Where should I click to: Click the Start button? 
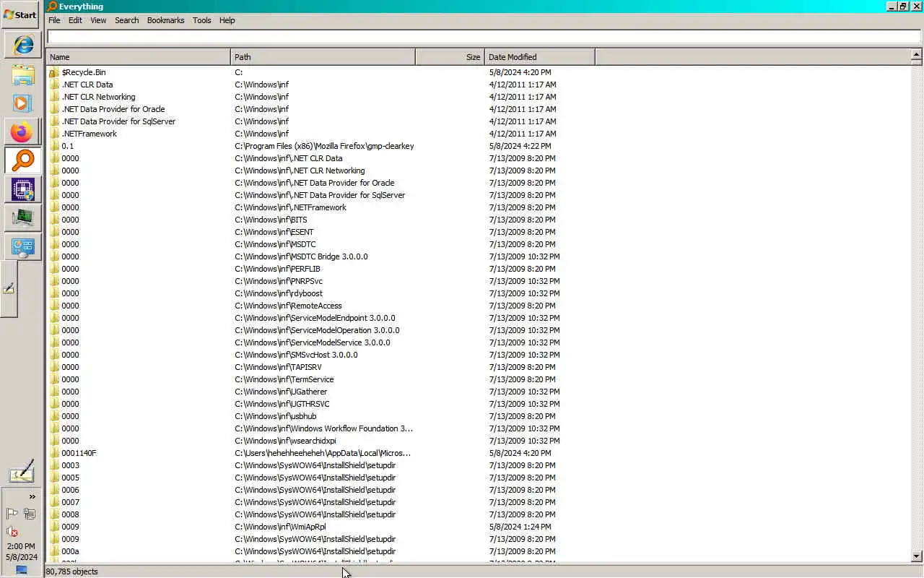[x=19, y=14]
